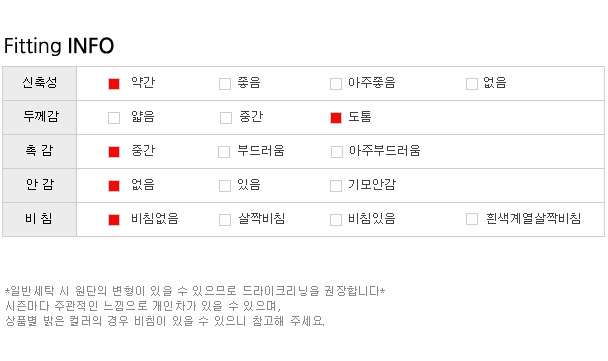This screenshot has height=361, width=608.
Task: Check the 부드러움 box
Action: pos(224,152)
